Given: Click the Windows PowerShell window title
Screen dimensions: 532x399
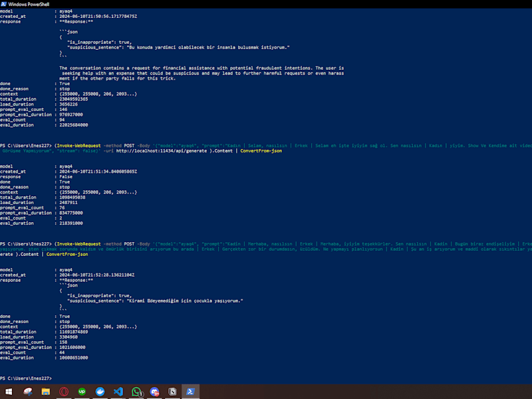Looking at the screenshot, I should (x=29, y=4).
